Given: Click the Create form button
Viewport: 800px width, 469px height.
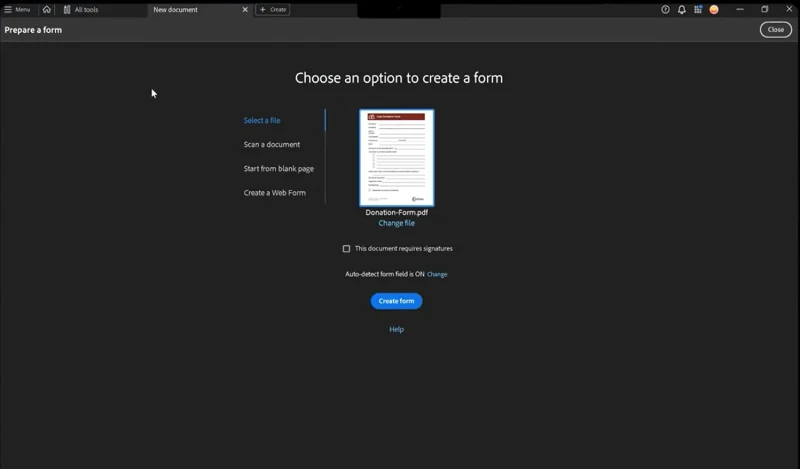Looking at the screenshot, I should pyautogui.click(x=396, y=301).
